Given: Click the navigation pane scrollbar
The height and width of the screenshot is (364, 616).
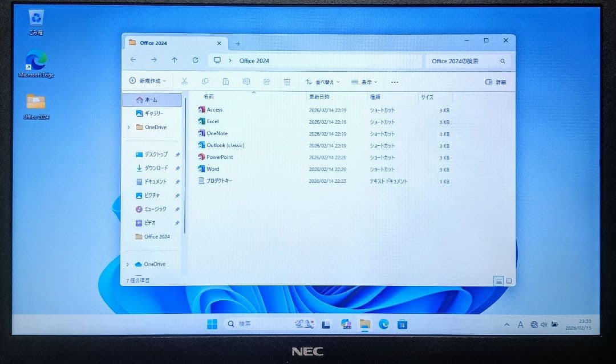Looking at the screenshot, I should coord(185,165).
